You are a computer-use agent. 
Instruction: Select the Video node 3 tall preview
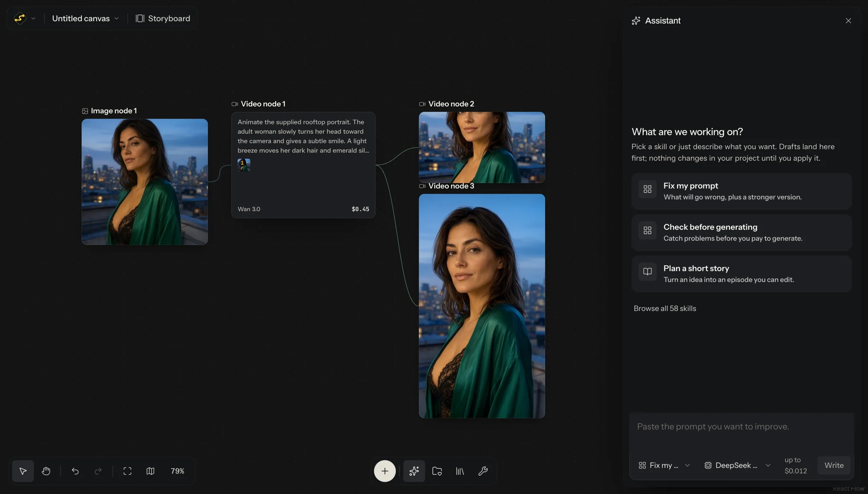(x=482, y=306)
